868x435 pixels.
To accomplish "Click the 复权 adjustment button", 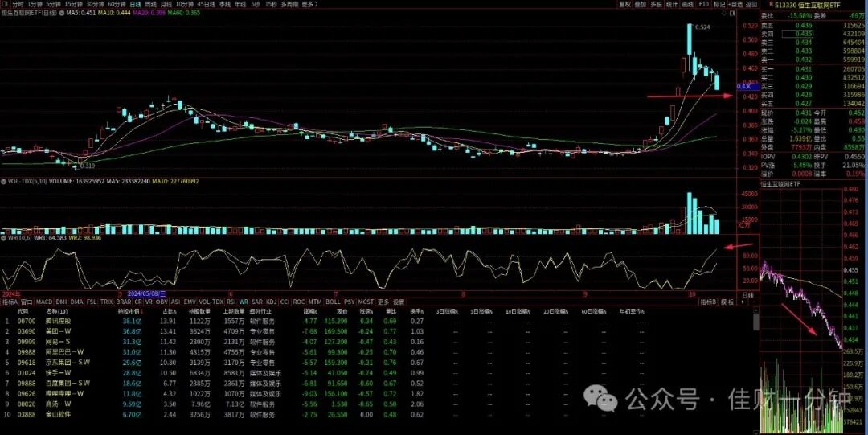I will (625, 4).
